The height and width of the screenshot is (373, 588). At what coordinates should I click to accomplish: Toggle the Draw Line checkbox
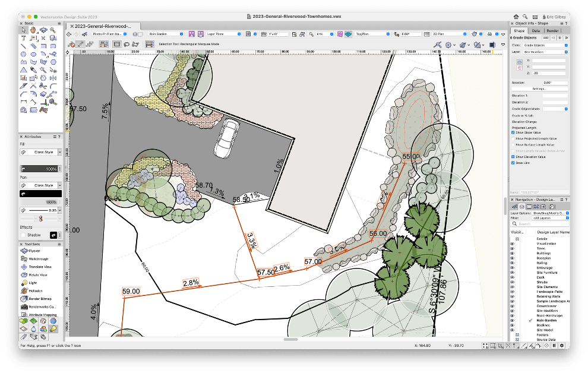(x=513, y=162)
